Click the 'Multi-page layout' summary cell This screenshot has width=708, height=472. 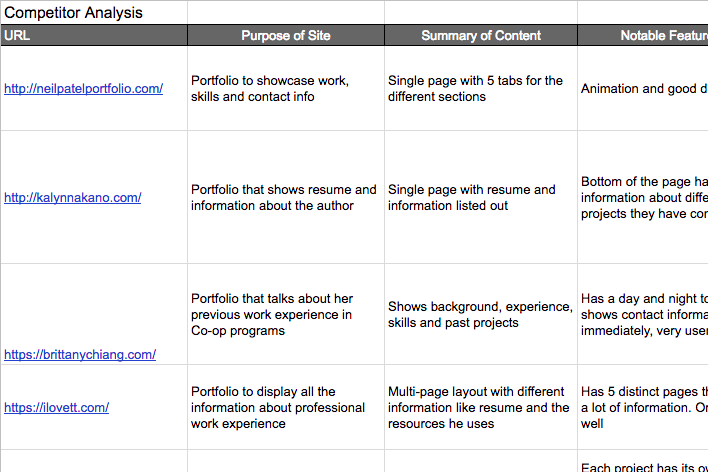(x=481, y=408)
